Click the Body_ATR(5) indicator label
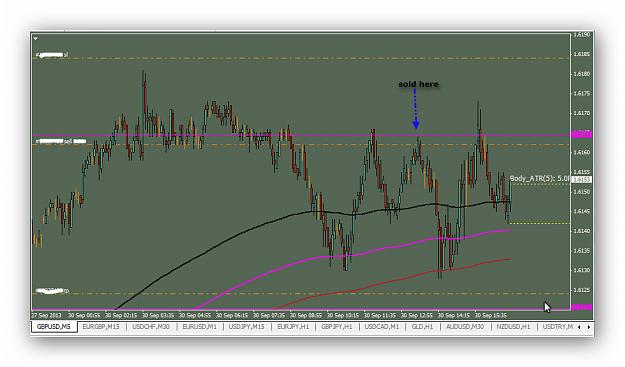The image size is (625, 367). coord(540,179)
